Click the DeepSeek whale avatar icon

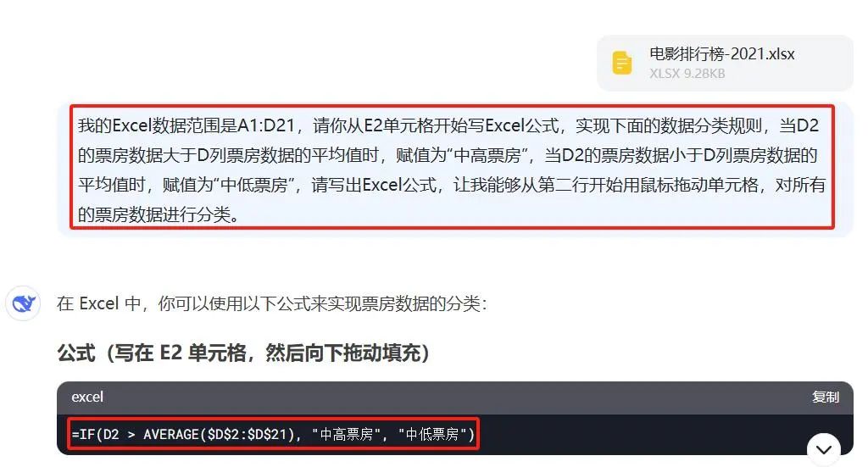23,303
